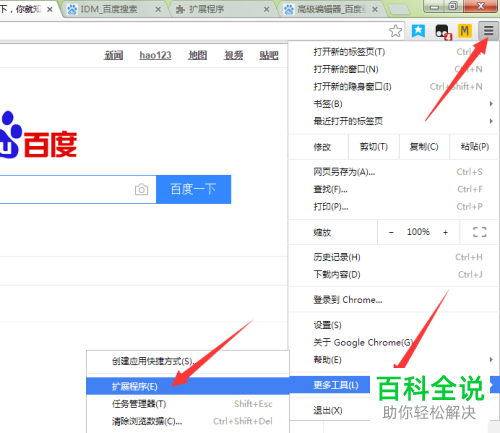
Task: Select 打开新的窗口(N) menu item
Action: click(393, 69)
